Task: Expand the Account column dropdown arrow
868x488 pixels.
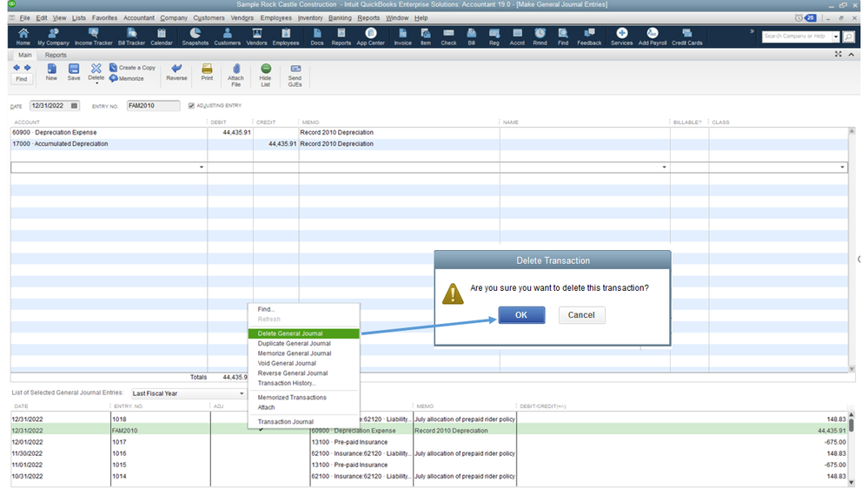Action: (x=202, y=167)
